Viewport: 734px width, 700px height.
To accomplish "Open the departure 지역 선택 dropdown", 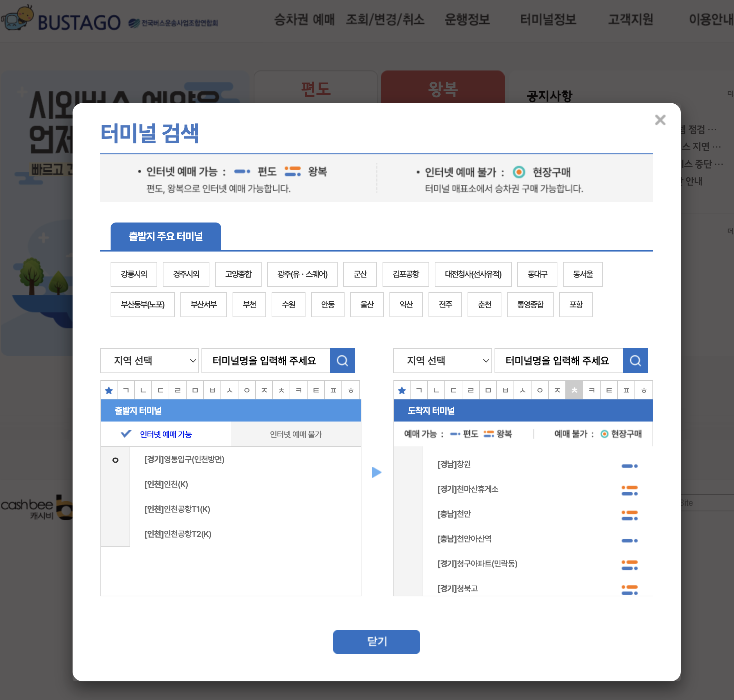I will (149, 360).
